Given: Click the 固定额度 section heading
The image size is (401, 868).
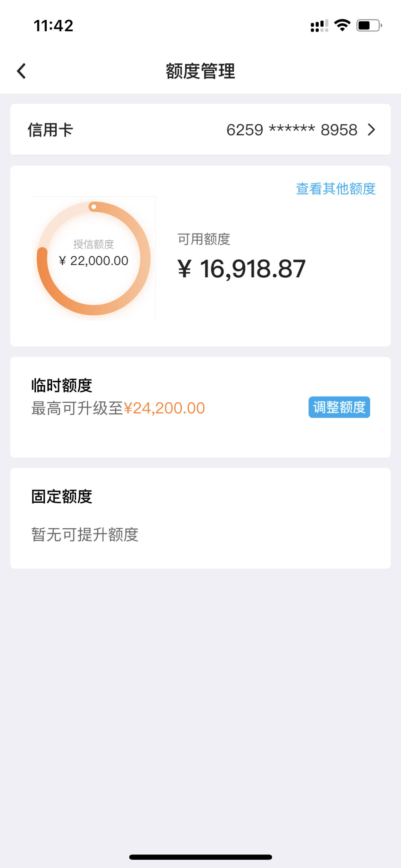Looking at the screenshot, I should click(62, 497).
